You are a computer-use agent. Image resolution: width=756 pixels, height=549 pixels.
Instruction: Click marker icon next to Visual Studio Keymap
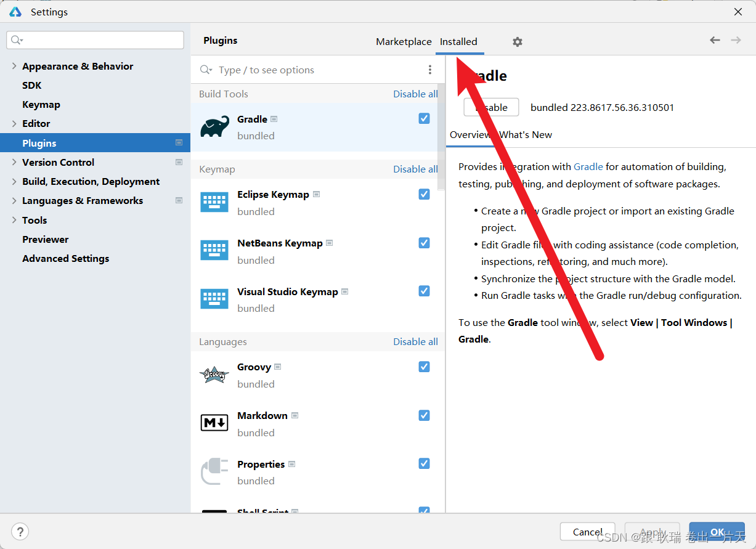tap(345, 291)
